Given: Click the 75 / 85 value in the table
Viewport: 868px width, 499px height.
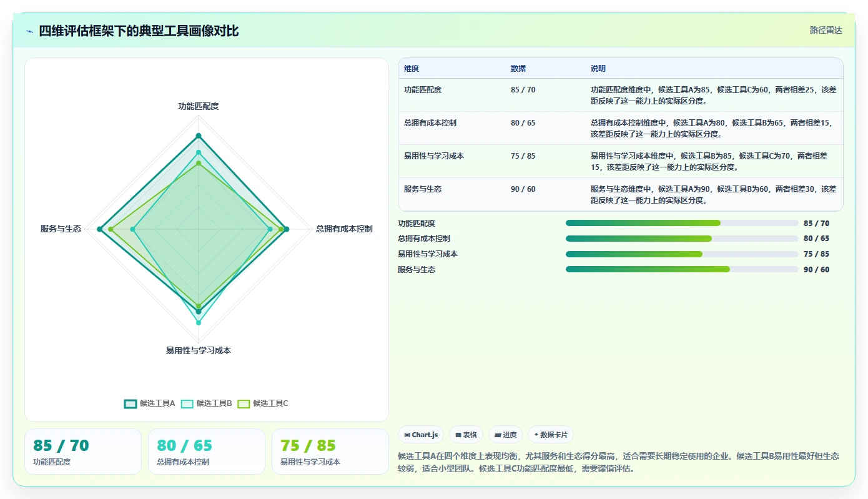Looking at the screenshot, I should pyautogui.click(x=523, y=156).
